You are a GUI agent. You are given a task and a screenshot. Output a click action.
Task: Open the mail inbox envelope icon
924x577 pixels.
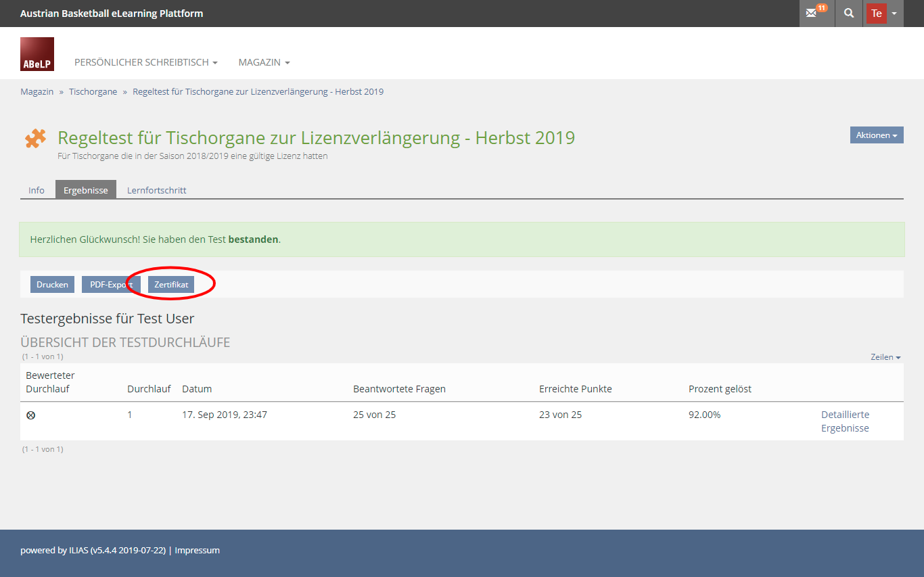(812, 14)
